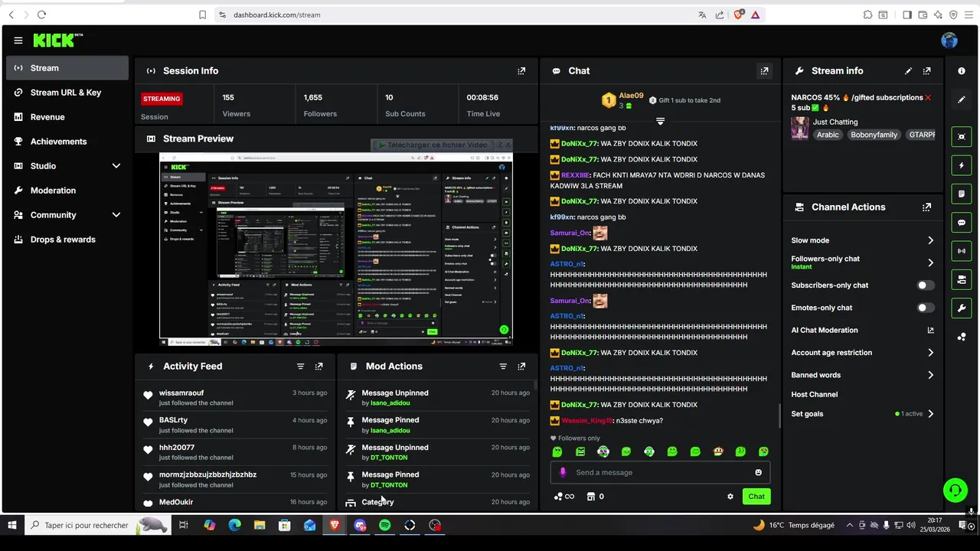The width and height of the screenshot is (980, 551).
Task: Toggle Stream info wrench icon in right sidebar
Action: [962, 308]
